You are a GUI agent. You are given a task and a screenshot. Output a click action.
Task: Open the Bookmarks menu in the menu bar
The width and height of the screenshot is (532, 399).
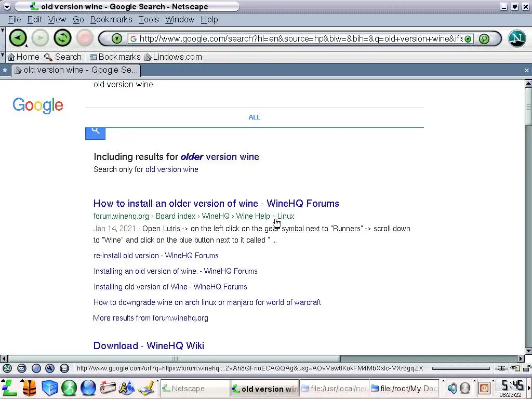[x=111, y=20]
